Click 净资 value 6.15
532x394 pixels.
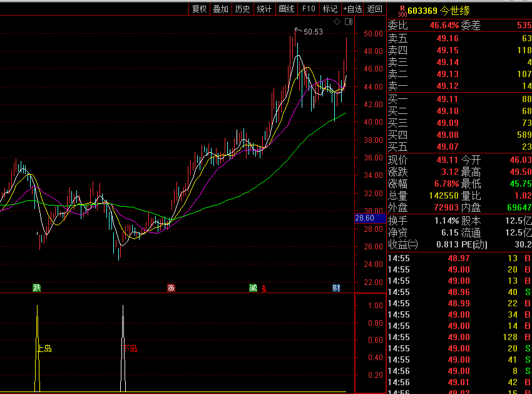(x=450, y=232)
